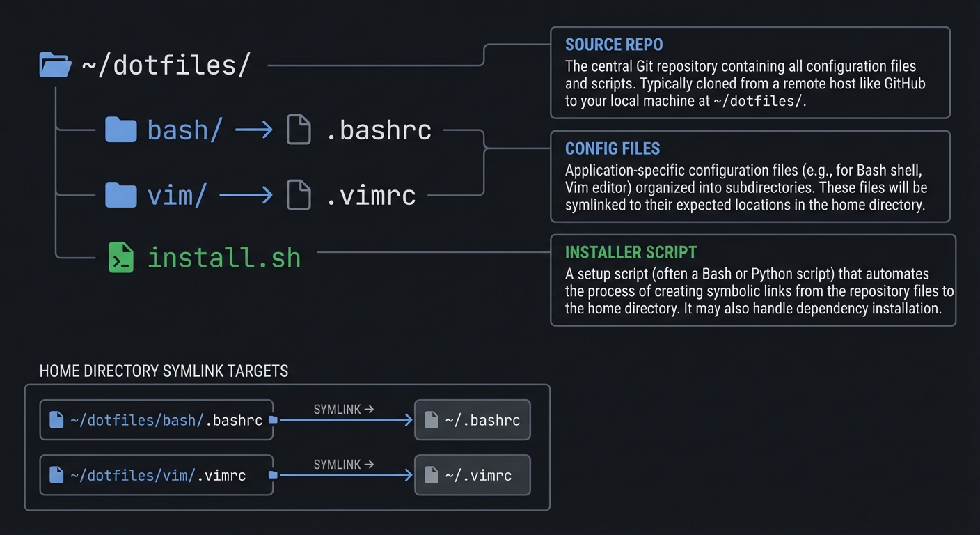Select the ~/.bashrc symlink target box

473,419
